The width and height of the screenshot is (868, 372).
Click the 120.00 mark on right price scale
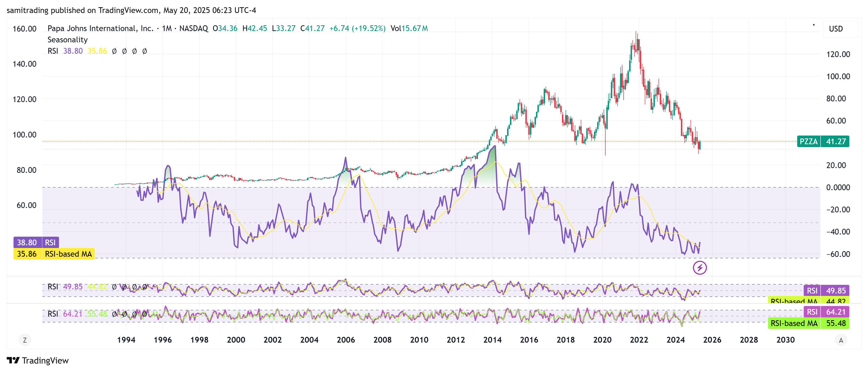[838, 54]
